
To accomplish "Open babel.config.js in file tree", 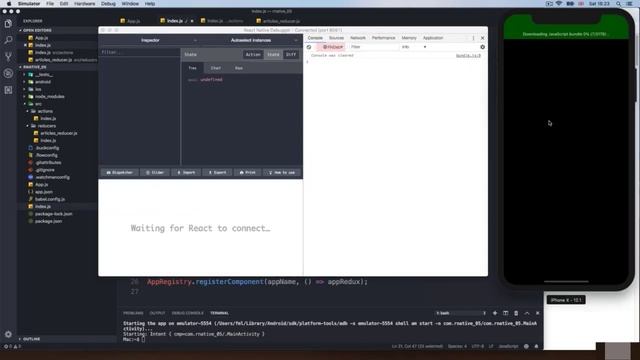I will pyautogui.click(x=50, y=199).
